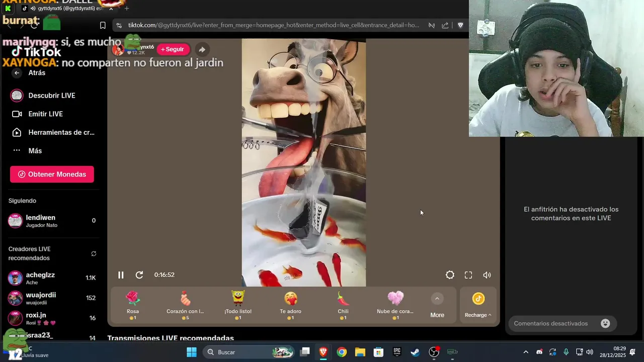Open recommended creator acheglzz
Image resolution: width=644 pixels, height=362 pixels.
point(52,278)
